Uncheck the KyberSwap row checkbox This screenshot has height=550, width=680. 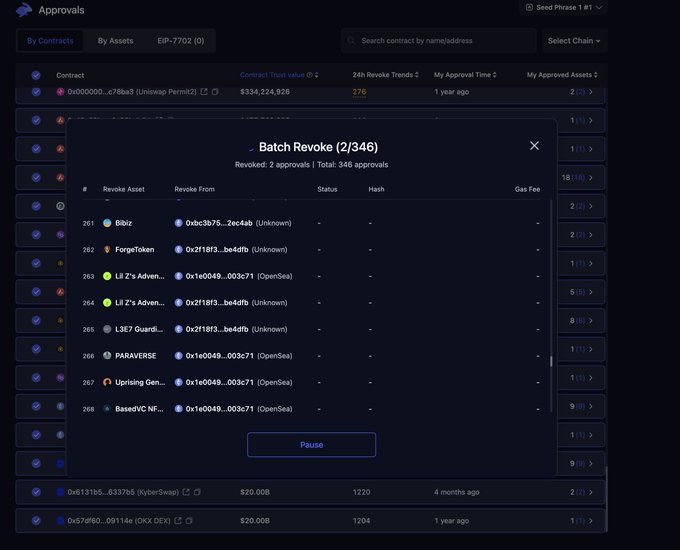tap(36, 492)
